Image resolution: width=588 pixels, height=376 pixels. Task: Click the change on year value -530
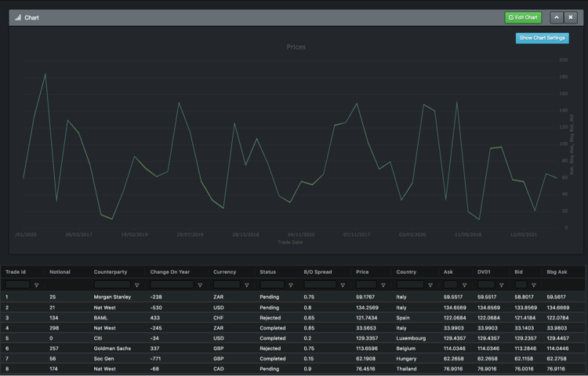coord(156,308)
